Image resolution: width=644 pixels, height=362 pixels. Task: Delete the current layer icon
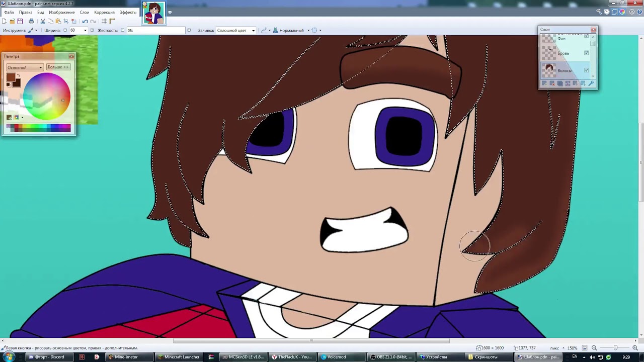(x=552, y=83)
